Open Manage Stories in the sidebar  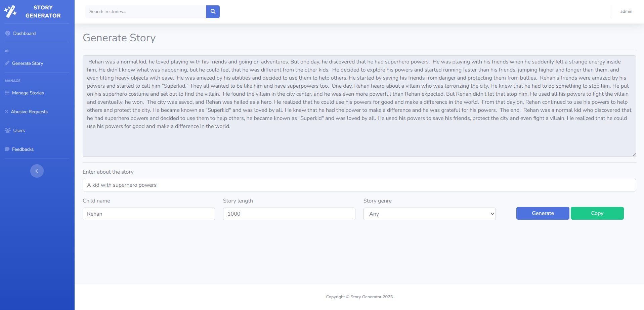28,93
